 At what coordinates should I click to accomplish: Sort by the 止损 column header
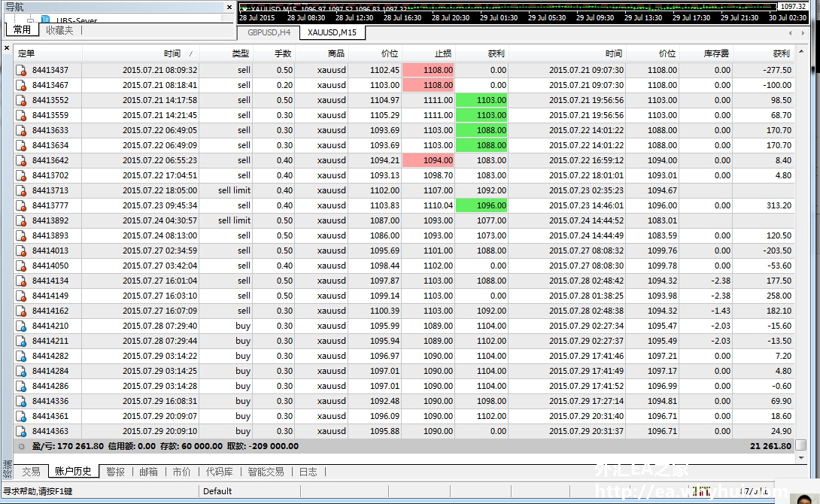pyautogui.click(x=428, y=53)
